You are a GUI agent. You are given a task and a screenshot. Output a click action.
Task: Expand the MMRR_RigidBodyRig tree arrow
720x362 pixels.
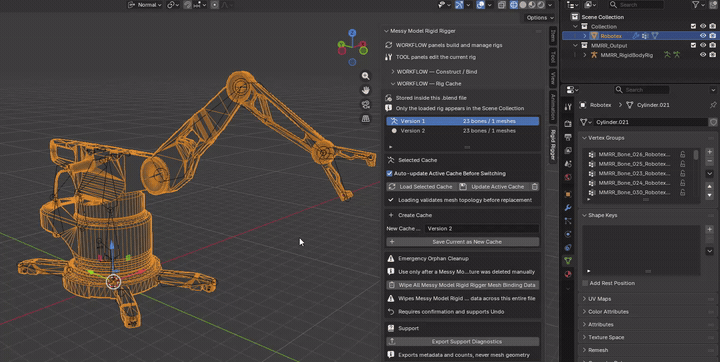[585, 55]
